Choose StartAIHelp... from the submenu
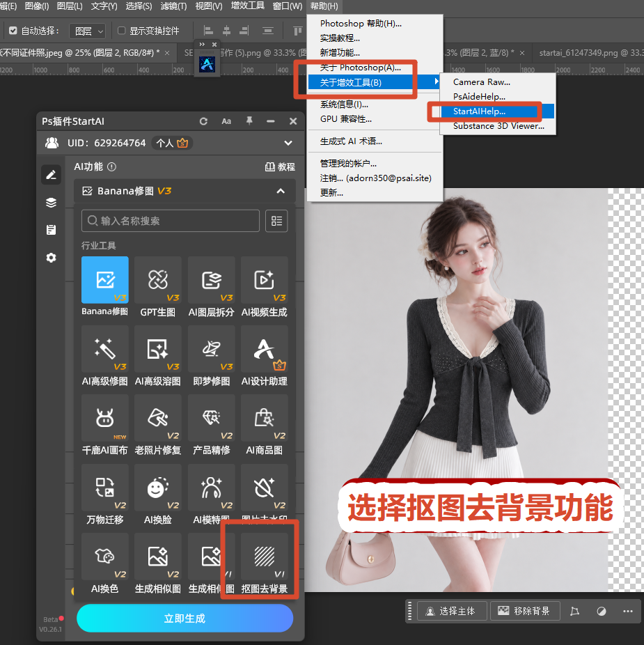 pyautogui.click(x=498, y=111)
